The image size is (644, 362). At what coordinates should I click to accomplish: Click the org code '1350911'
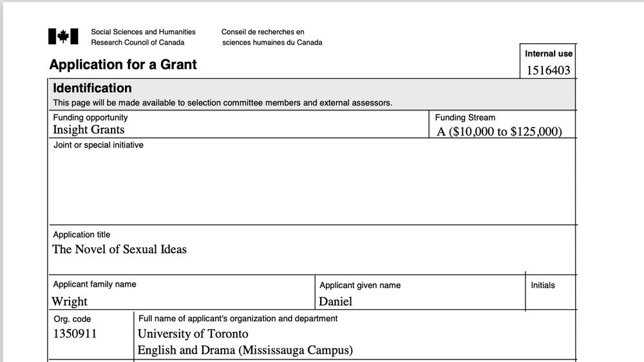[75, 334]
